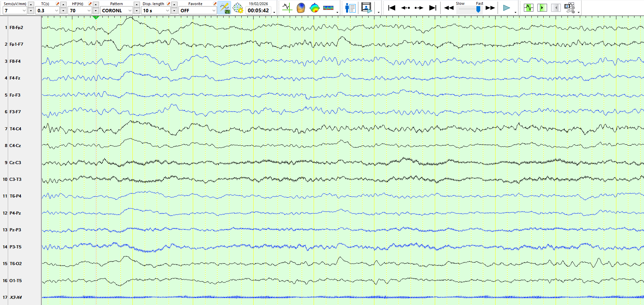Viewport: 644px width, 305px height.
Task: Expand the arrow after the spectrogram icon
Action: click(x=337, y=12)
